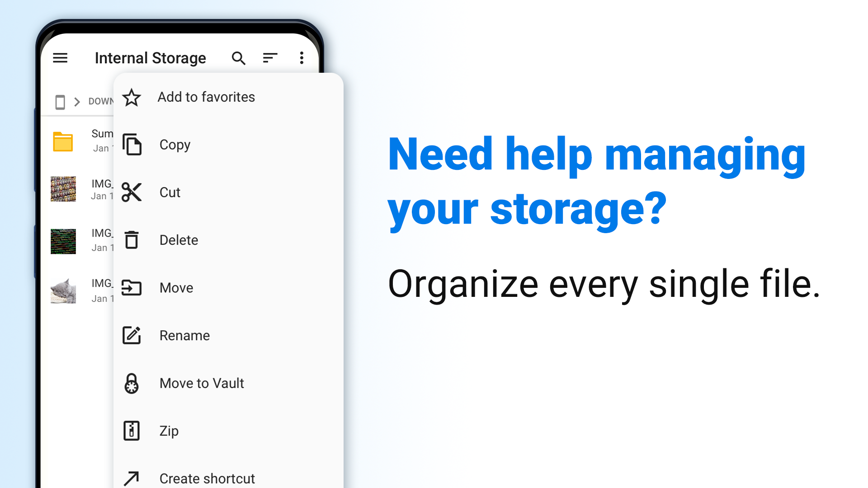Click the Rename pencil icon
Image resolution: width=868 pixels, height=488 pixels.
pos(131,335)
